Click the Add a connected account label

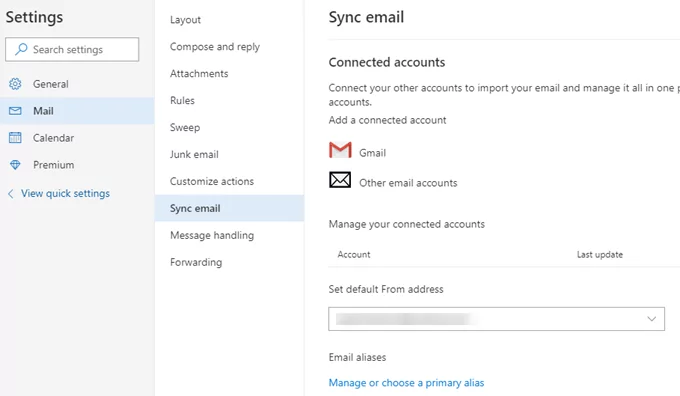pos(387,120)
